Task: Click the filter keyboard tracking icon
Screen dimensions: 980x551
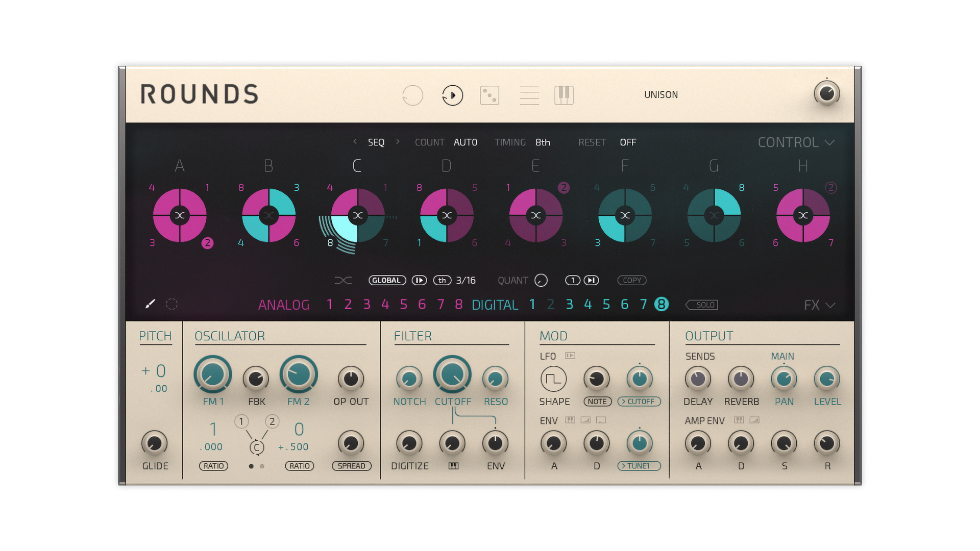Action: click(x=453, y=466)
